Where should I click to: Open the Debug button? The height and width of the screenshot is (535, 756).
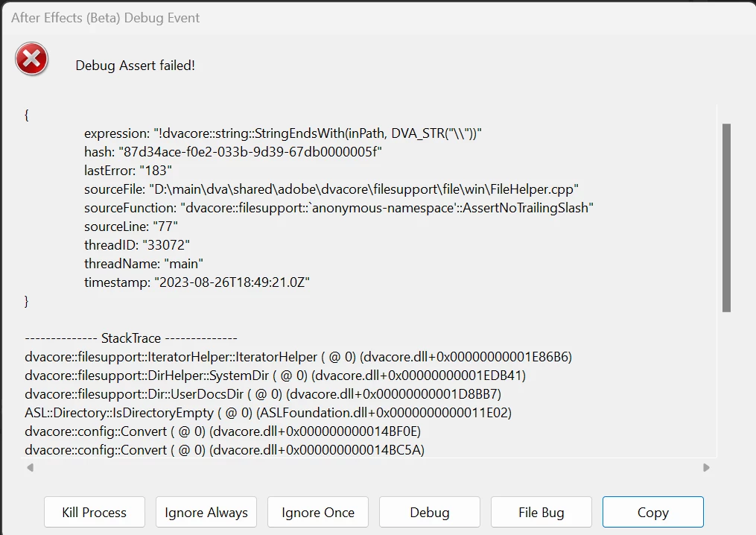[430, 512]
